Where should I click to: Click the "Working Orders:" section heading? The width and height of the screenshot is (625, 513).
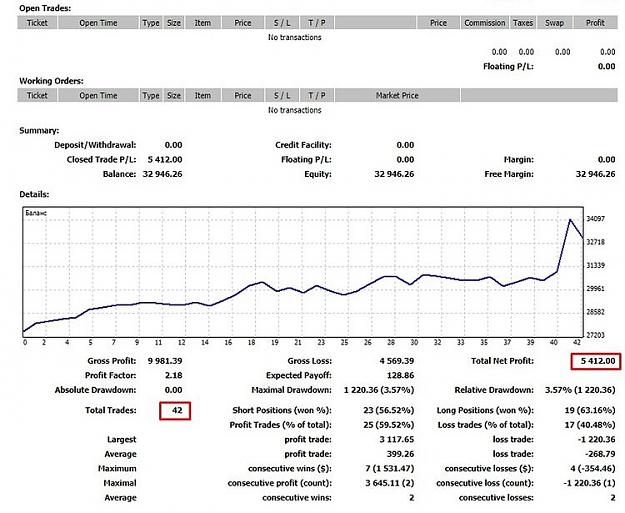[51, 81]
